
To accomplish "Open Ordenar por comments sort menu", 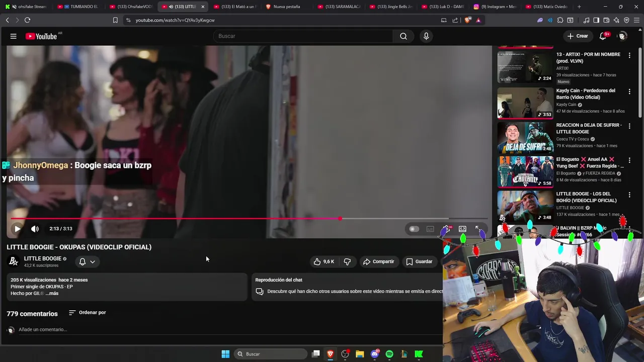I will point(87,312).
